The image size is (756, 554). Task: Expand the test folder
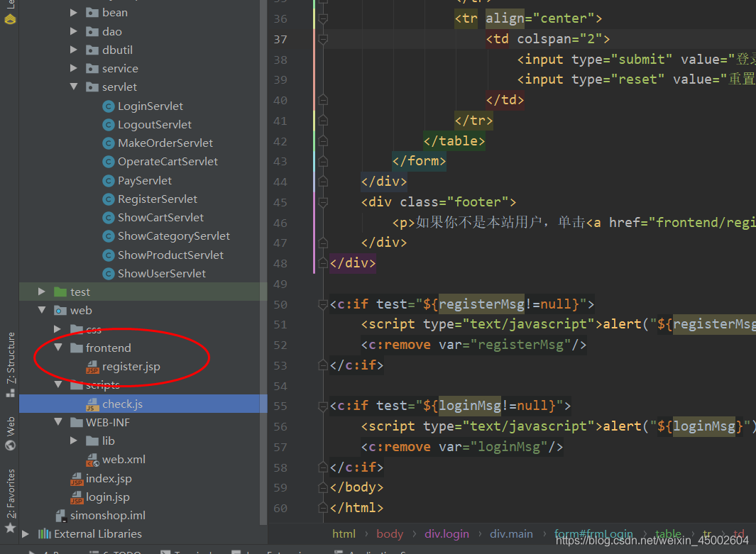[x=42, y=292]
